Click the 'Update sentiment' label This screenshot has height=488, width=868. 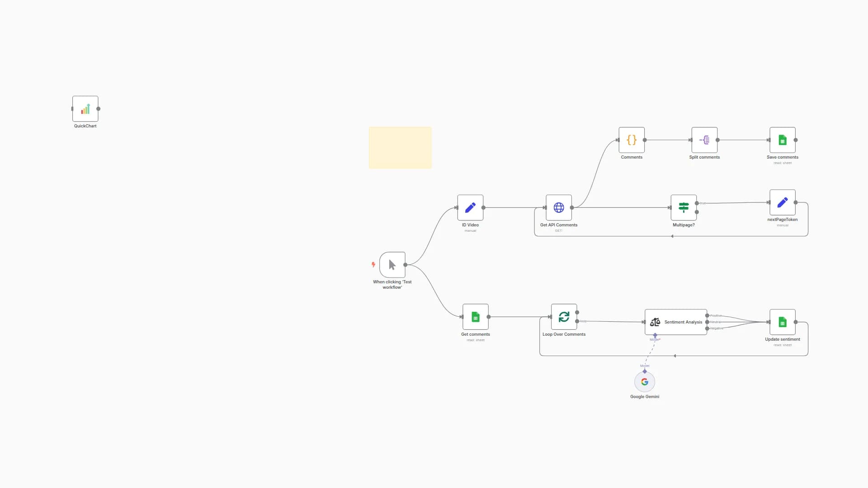coord(783,339)
